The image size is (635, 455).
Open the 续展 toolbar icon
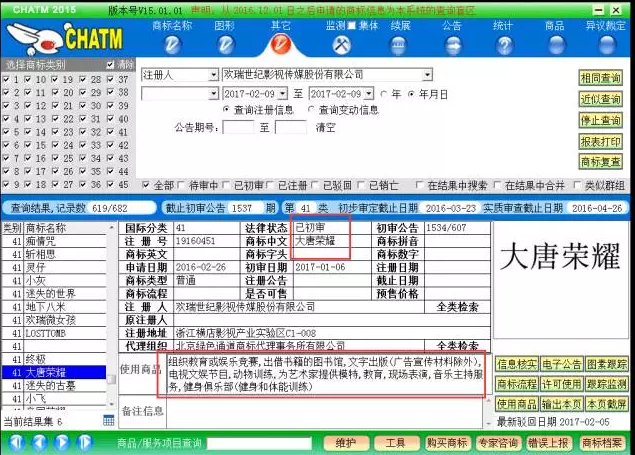click(x=399, y=45)
